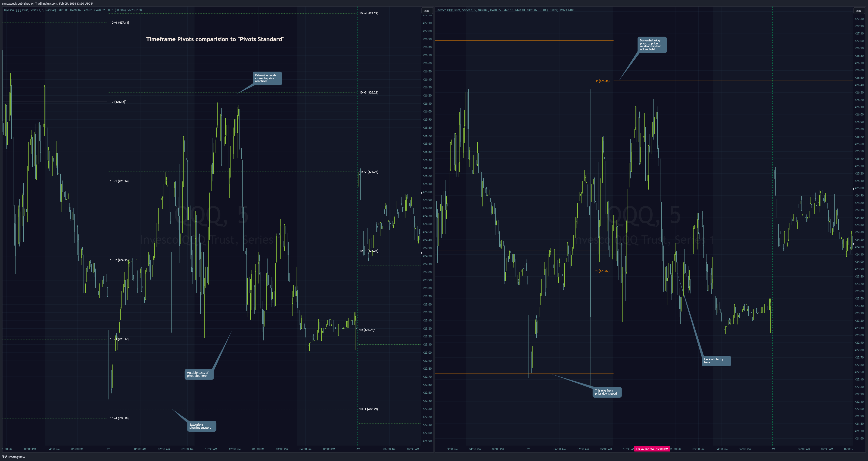Viewport: 868px width, 461px height.
Task: Select the '1D +3 (426.23)' pivot label
Action: (369, 92)
